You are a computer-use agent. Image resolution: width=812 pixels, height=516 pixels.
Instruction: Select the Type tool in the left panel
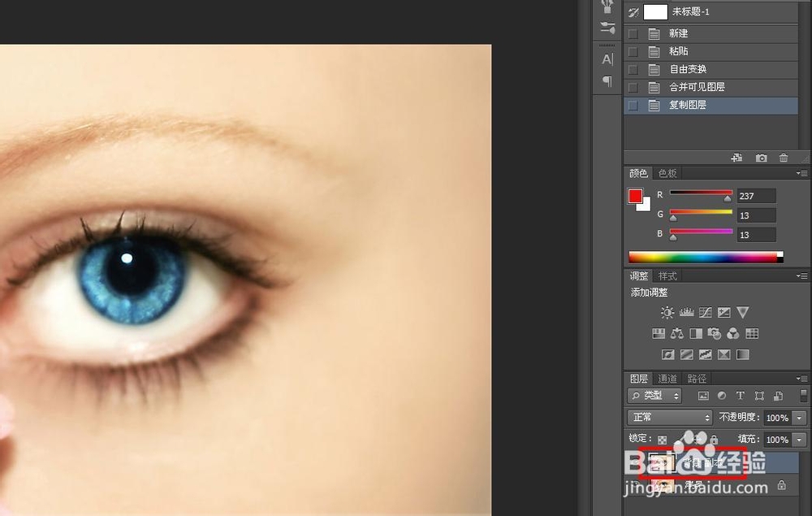605,59
